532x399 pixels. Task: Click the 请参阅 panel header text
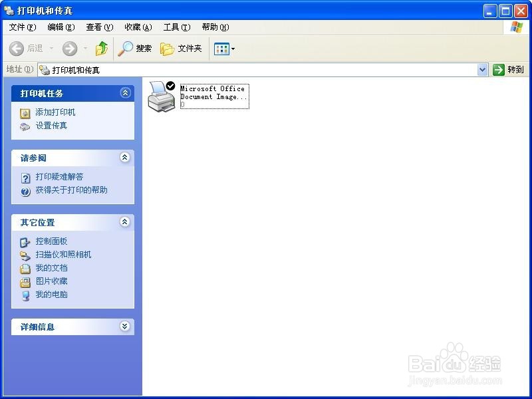click(33, 158)
